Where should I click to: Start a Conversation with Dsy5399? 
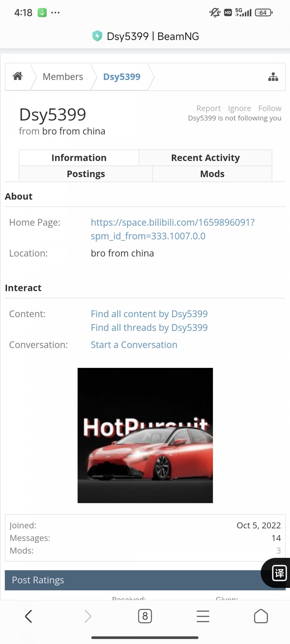(134, 345)
